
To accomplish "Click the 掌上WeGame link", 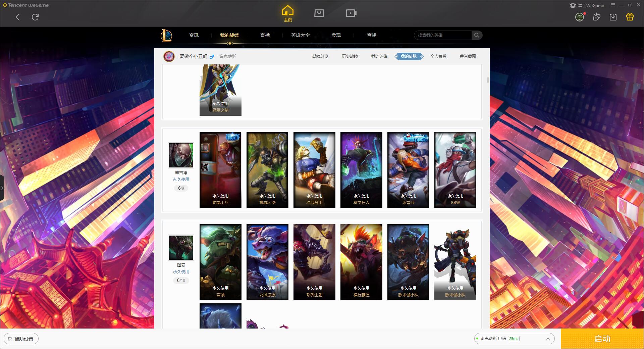I will point(587,5).
